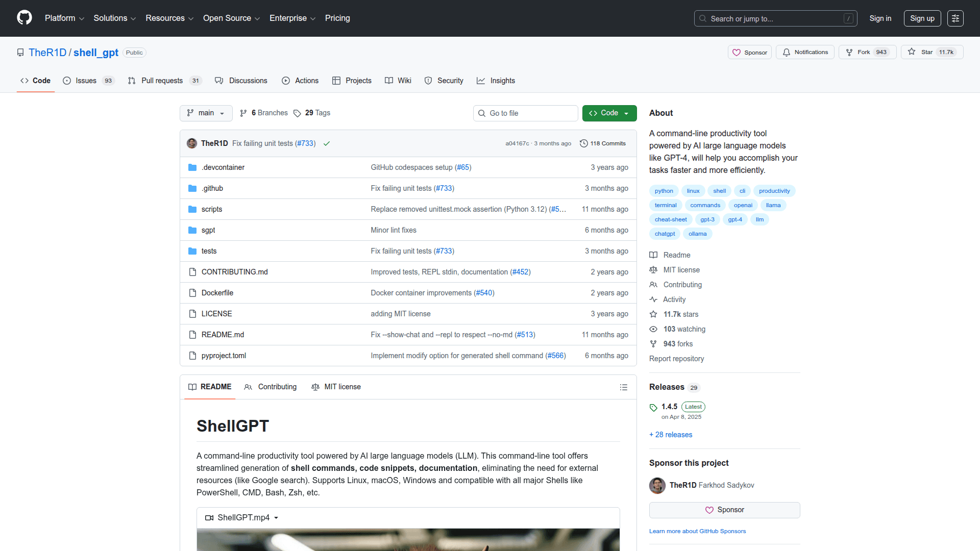Click the Notifications bell icon
The image size is (980, 551).
click(x=787, y=52)
